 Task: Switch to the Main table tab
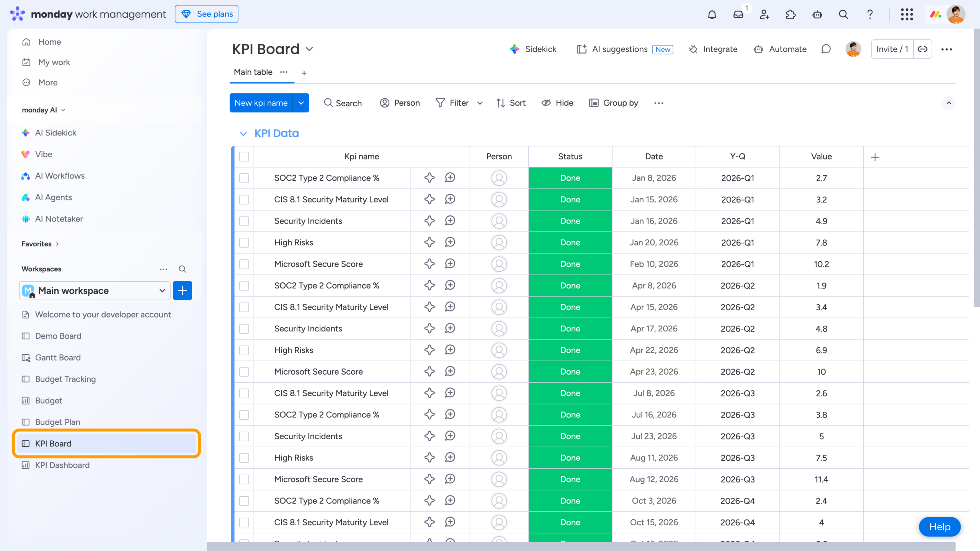point(253,72)
